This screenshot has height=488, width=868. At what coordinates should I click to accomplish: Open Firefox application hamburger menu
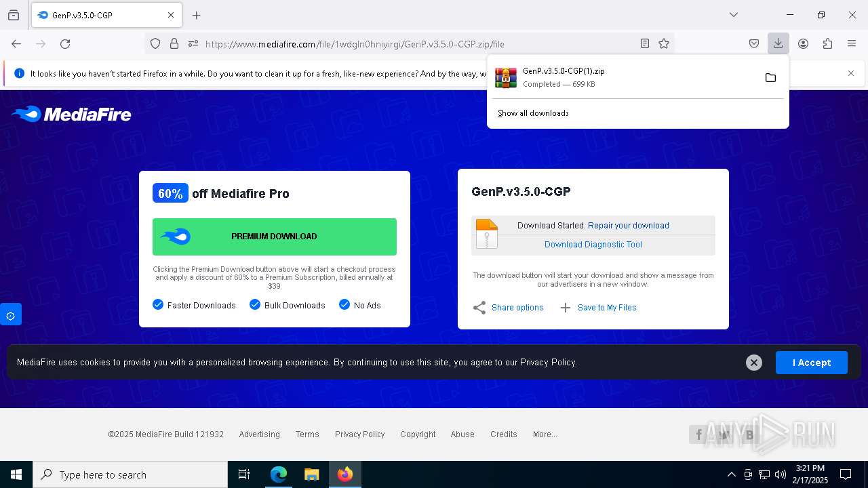(x=852, y=43)
